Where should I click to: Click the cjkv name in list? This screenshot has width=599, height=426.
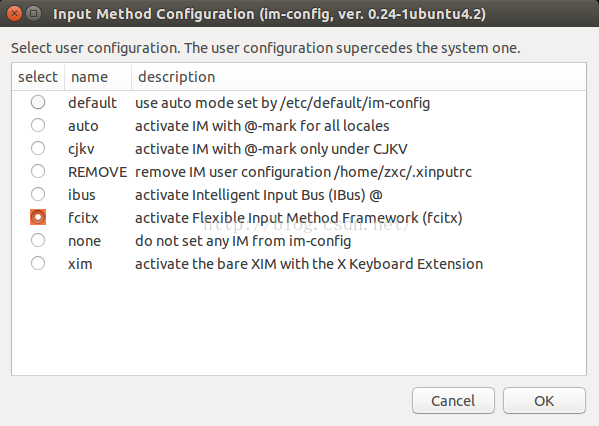[81, 149]
